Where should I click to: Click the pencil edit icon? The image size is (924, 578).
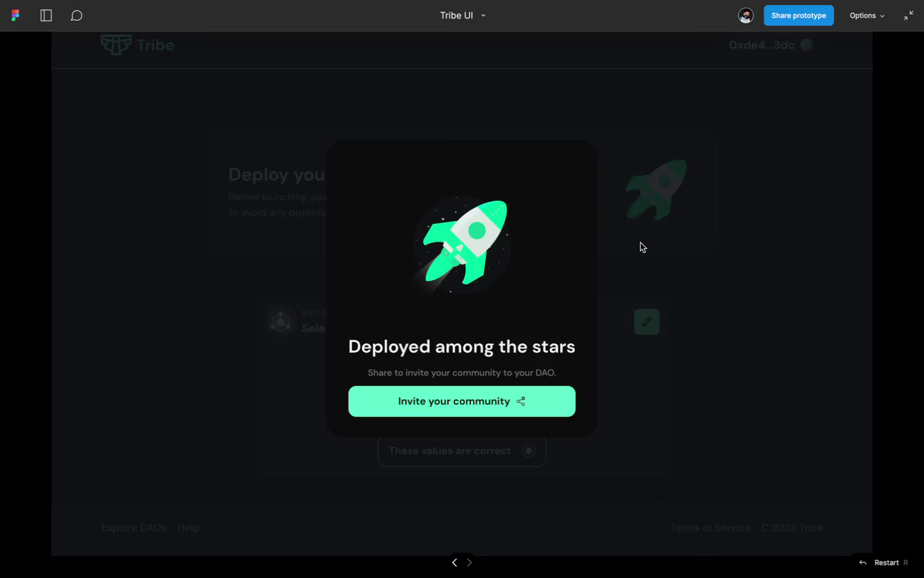pyautogui.click(x=646, y=321)
